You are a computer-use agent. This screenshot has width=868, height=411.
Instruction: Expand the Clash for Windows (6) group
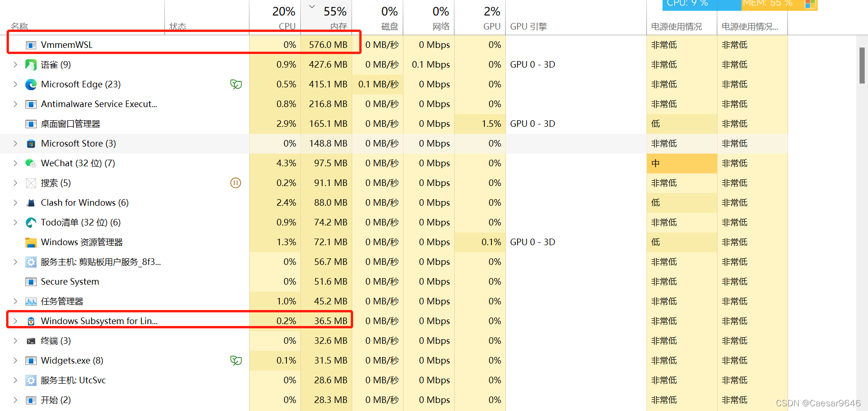(x=15, y=202)
